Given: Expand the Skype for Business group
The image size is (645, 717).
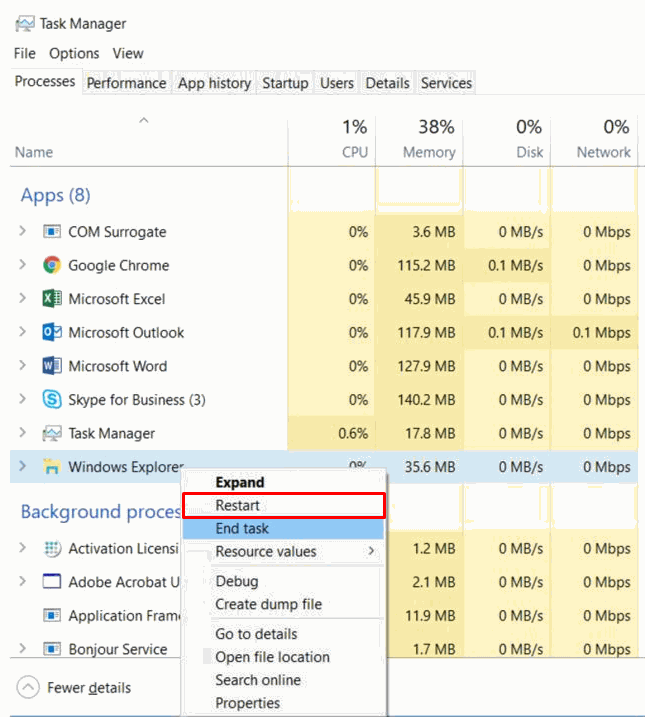Looking at the screenshot, I should (23, 400).
